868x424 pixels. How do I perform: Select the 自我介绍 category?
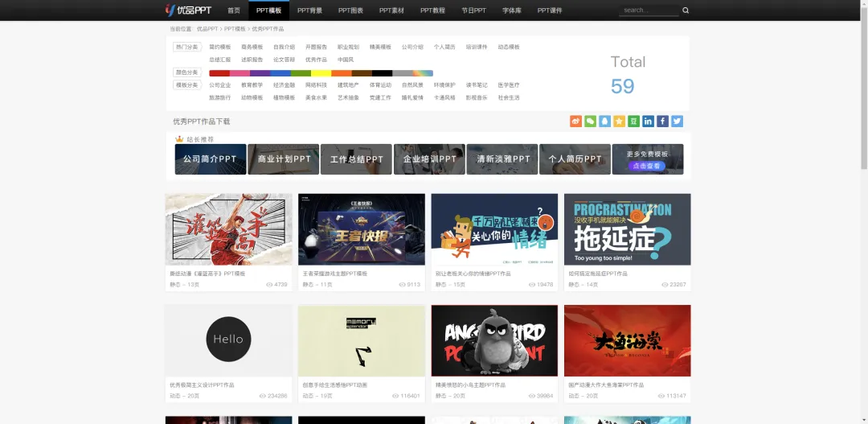tap(284, 47)
